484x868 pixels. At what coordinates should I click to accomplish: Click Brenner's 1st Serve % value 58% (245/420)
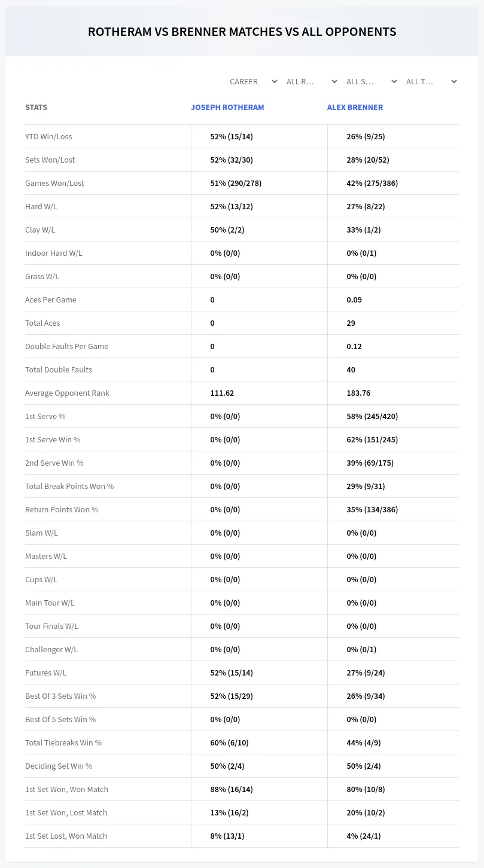tap(372, 416)
